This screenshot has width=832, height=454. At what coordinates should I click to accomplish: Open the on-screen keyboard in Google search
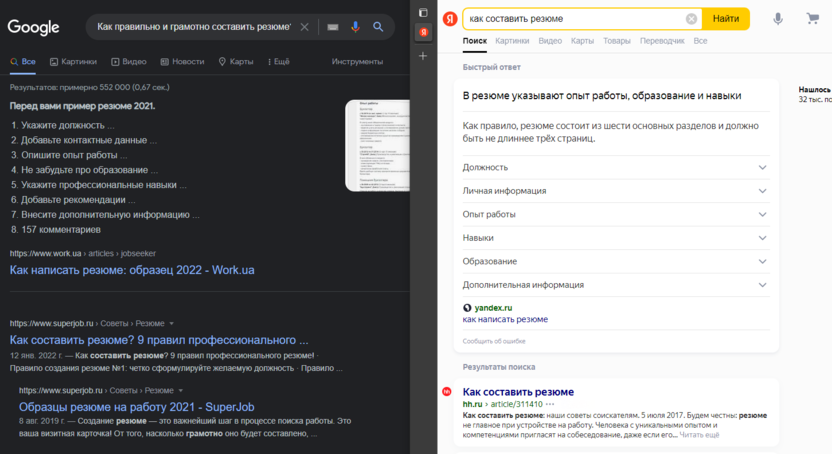coord(333,27)
